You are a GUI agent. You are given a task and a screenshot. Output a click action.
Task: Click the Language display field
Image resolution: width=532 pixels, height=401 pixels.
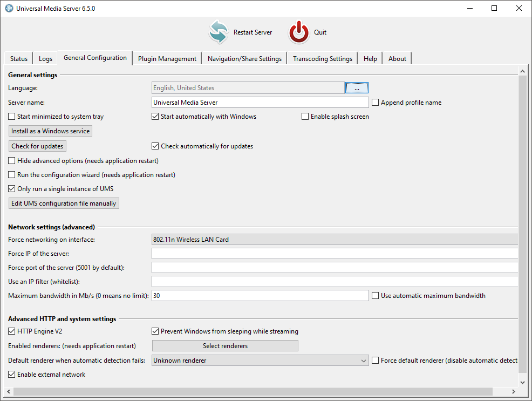pyautogui.click(x=248, y=88)
